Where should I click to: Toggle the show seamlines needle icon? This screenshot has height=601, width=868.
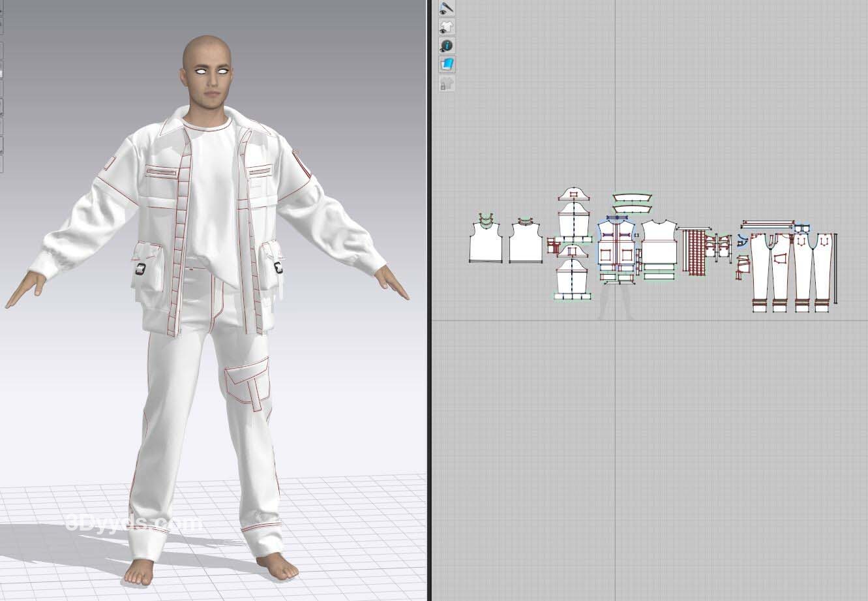(x=447, y=8)
